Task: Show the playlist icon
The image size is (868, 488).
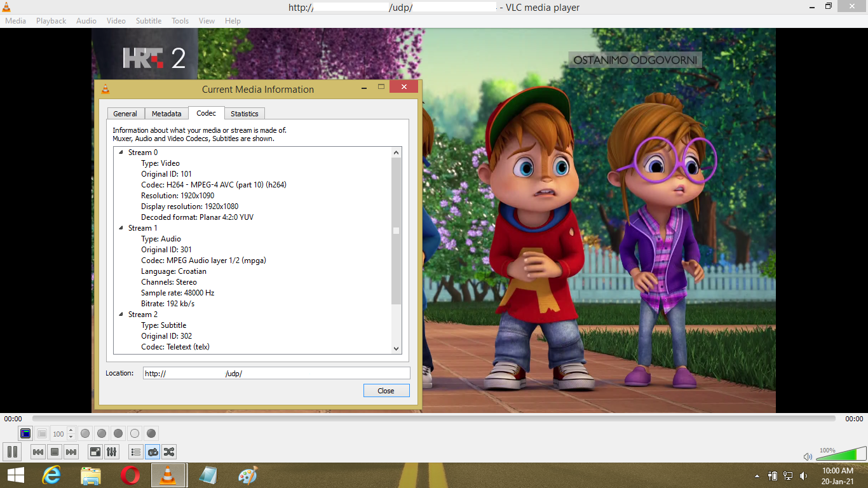Action: coord(135,452)
